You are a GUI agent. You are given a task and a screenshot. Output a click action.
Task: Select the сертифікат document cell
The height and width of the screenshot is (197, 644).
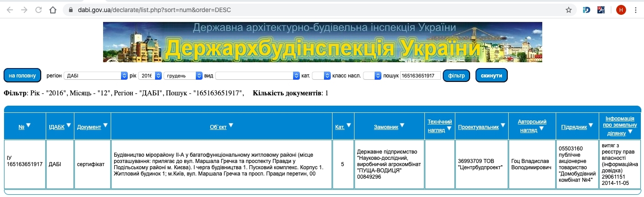tap(93, 164)
